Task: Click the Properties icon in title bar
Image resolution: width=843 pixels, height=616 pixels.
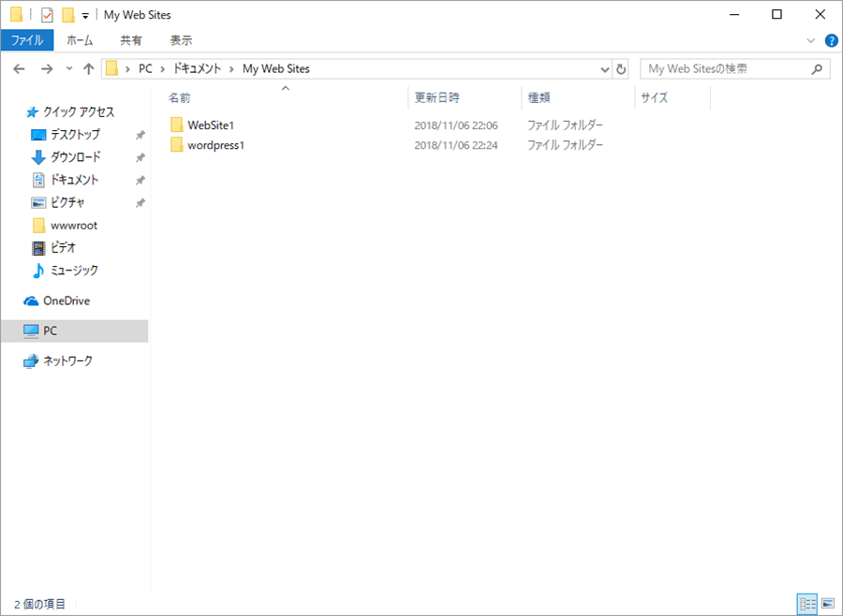Action: click(47, 15)
